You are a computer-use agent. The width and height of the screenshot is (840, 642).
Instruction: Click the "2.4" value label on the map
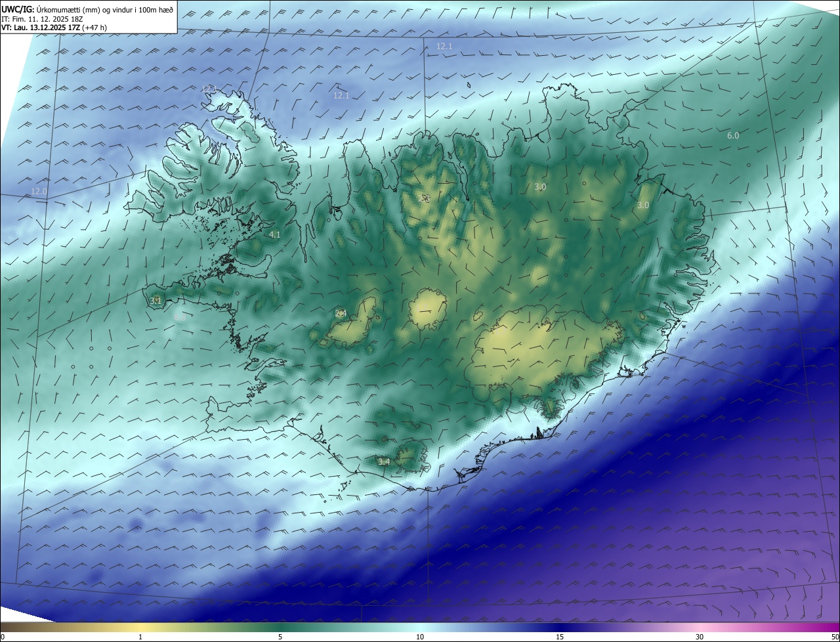[x=341, y=314]
